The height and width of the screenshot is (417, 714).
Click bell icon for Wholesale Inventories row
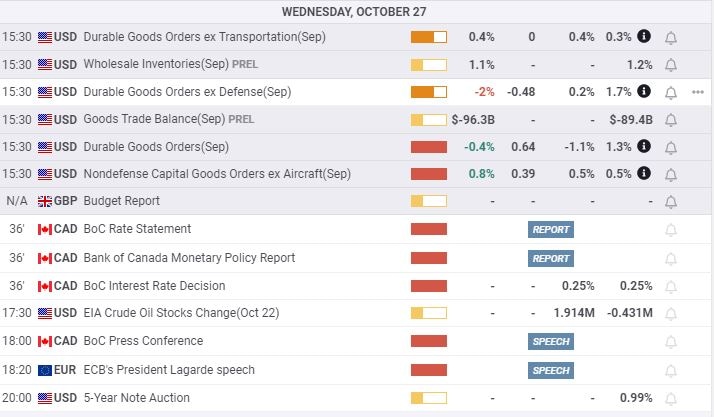tap(671, 65)
